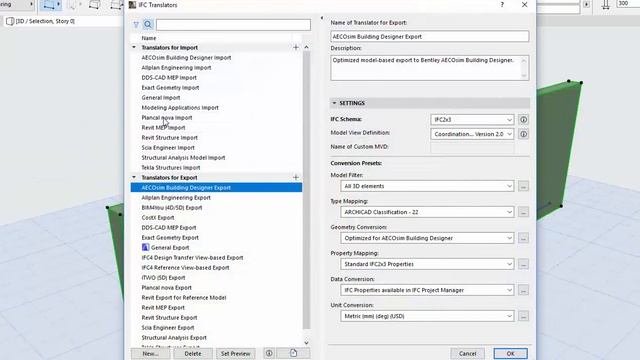Click the Cancel button
This screenshot has width=640, height=360.
467,353
